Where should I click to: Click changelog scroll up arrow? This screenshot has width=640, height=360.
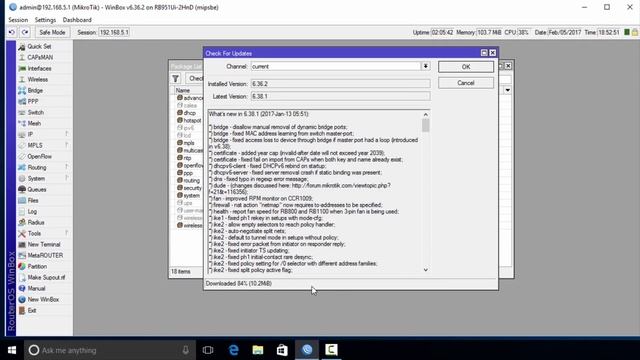[x=426, y=115]
